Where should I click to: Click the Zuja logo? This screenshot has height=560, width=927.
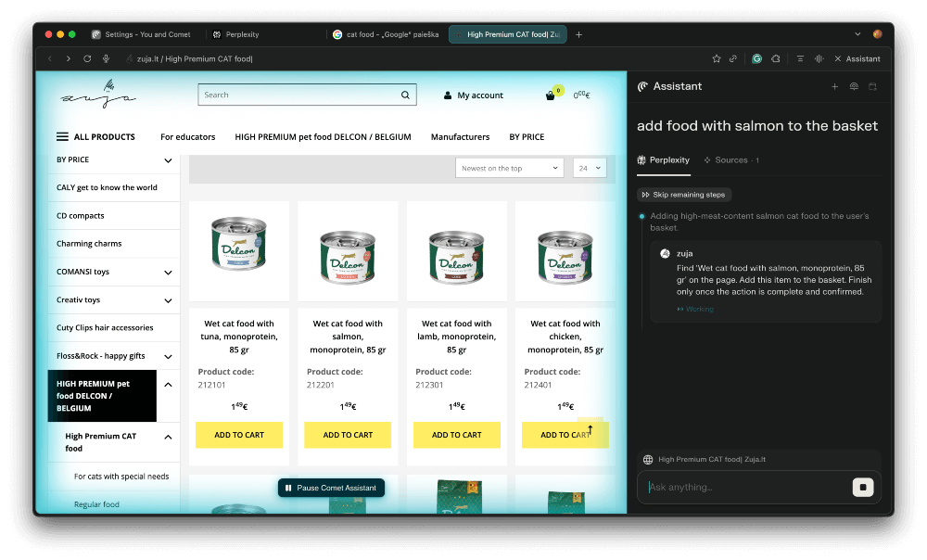(98, 95)
